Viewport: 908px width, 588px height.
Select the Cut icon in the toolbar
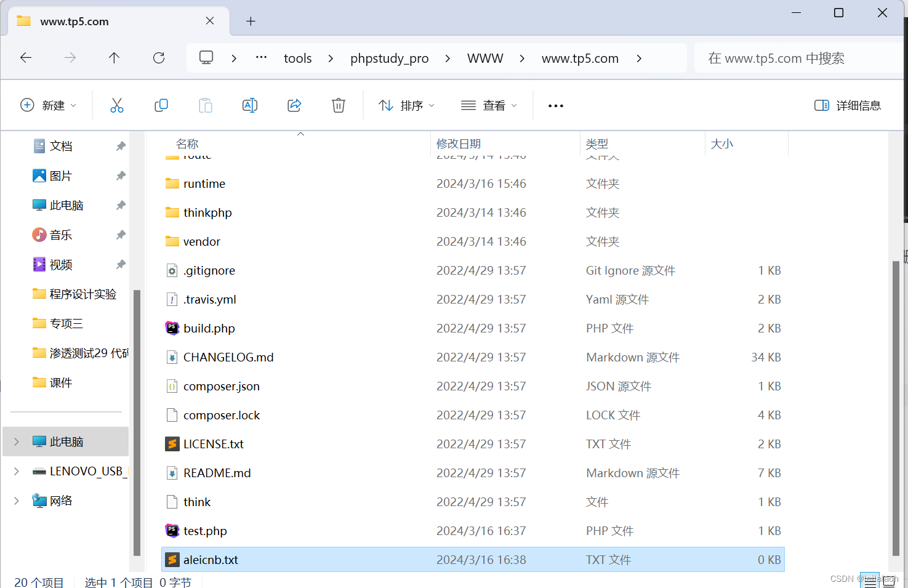tap(117, 105)
